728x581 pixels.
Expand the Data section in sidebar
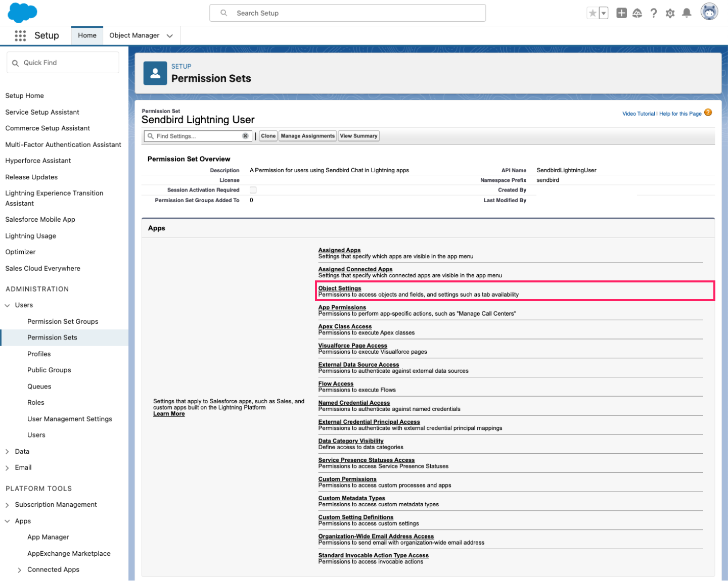pos(8,452)
